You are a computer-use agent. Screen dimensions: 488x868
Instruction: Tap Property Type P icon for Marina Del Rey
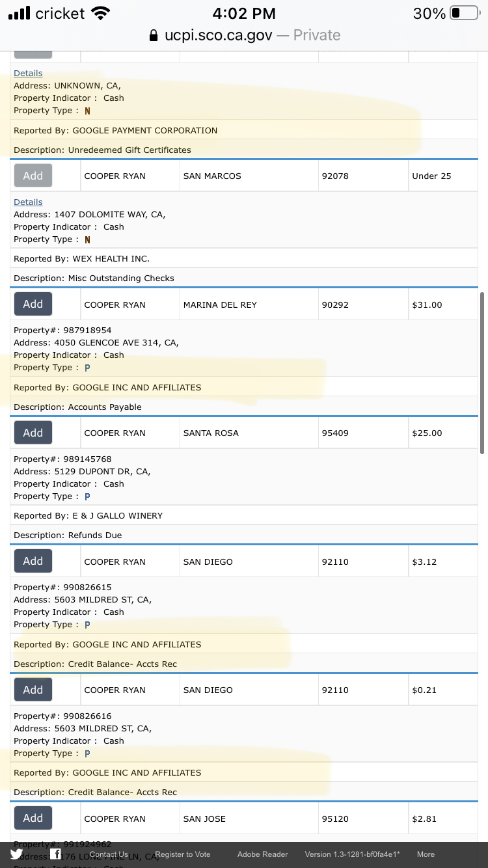pos(87,368)
